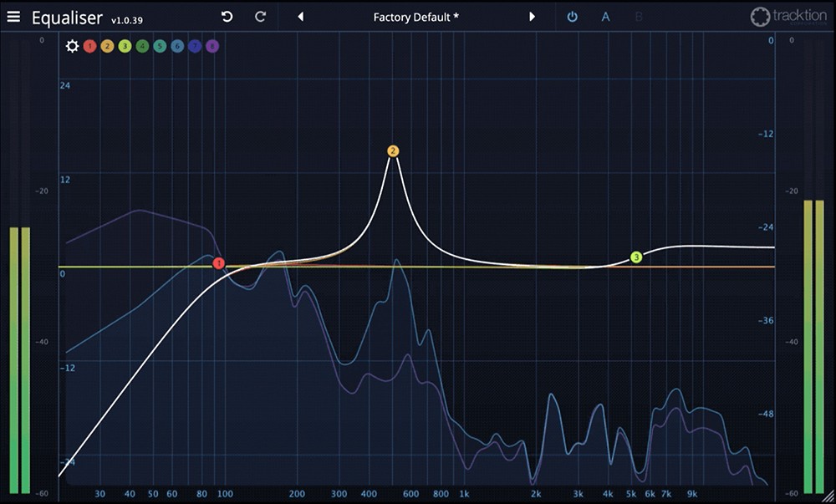Click the undo arrow icon
Screen dimensions: 836x504
pos(227,17)
